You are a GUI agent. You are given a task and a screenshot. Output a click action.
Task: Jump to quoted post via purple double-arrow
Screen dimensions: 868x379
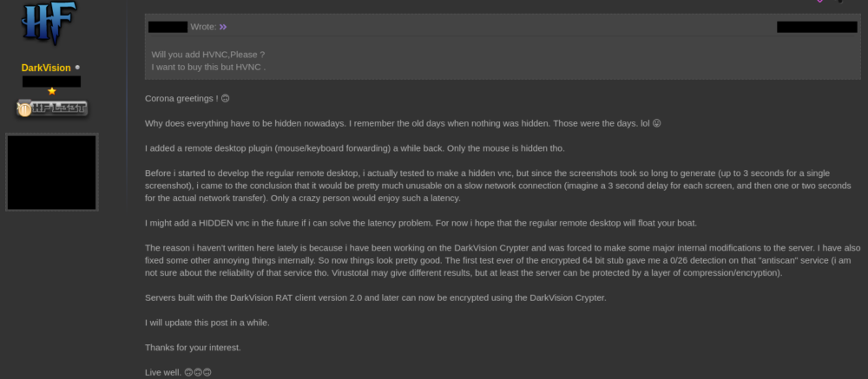coord(222,27)
